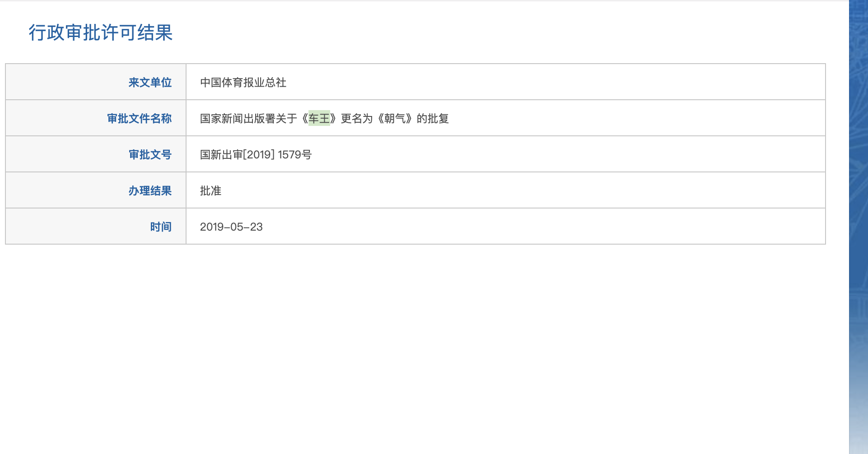Click the 中国体育报业总社 value text
Viewport: 868px width, 454px height.
tap(243, 83)
